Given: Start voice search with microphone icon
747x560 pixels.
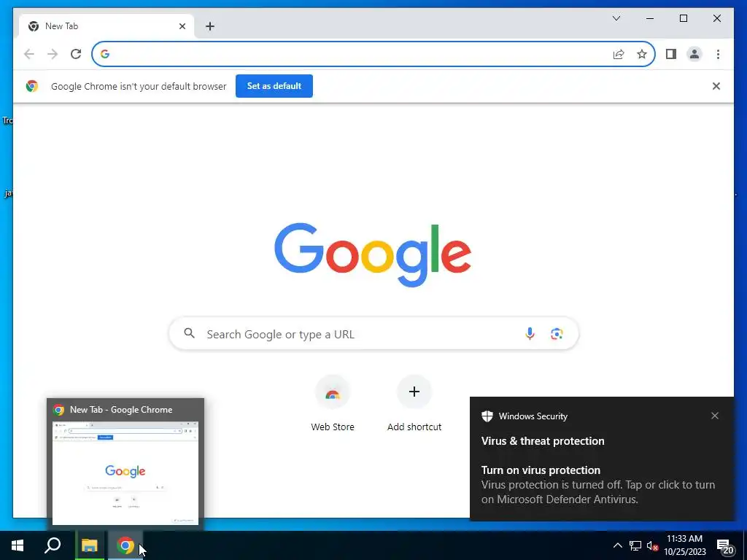Looking at the screenshot, I should (x=530, y=334).
